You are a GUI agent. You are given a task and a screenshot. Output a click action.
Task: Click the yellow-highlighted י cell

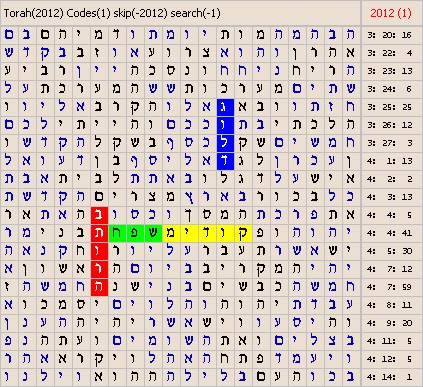point(189,233)
